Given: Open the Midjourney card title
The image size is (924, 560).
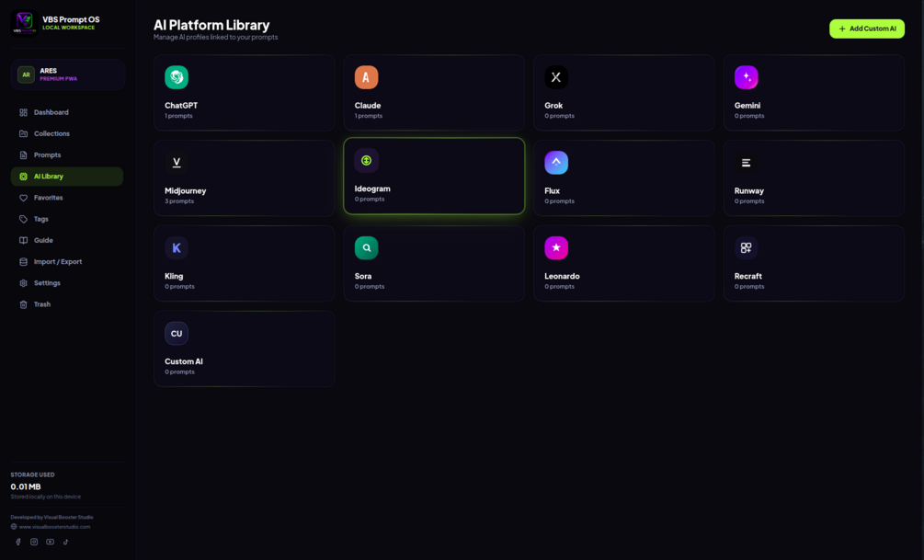Looking at the screenshot, I should point(185,191).
